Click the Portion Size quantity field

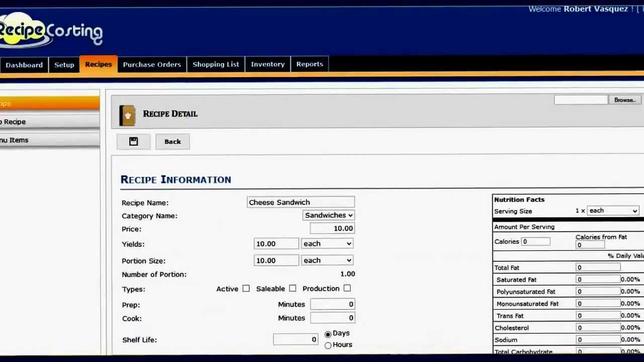276,260
